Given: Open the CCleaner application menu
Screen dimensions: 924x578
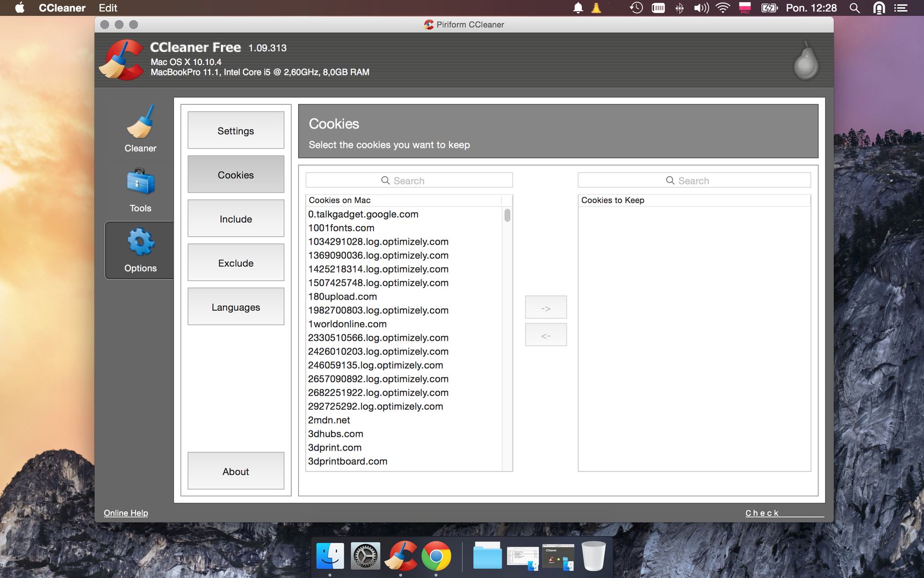Looking at the screenshot, I should (x=62, y=8).
